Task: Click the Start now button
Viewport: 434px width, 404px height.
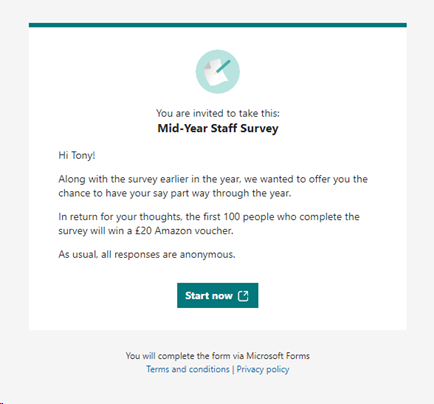Action: click(217, 295)
